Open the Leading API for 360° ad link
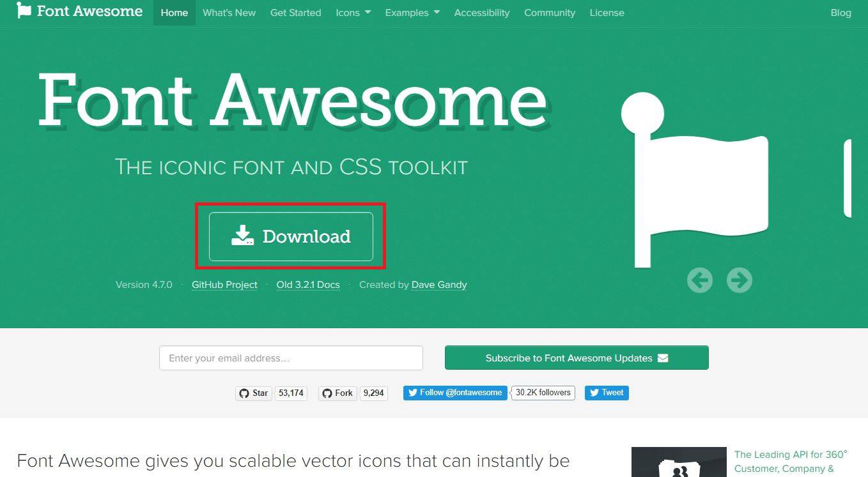Screen dimensions: 868x477 tap(791, 462)
